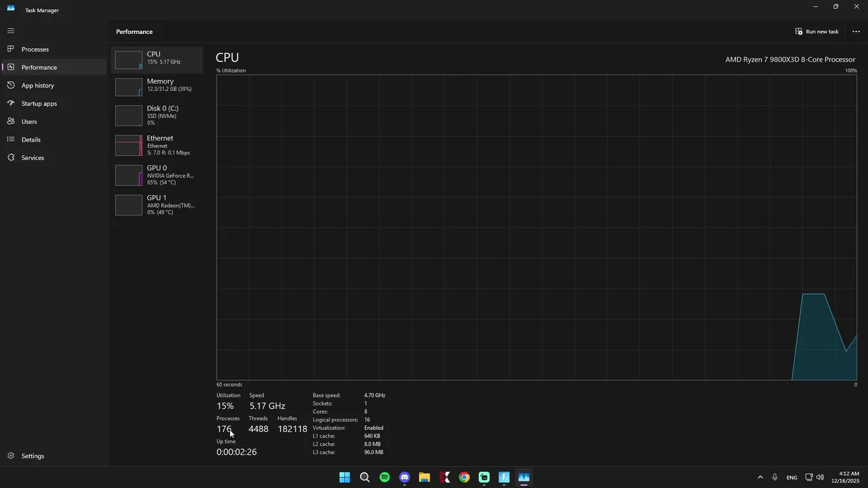Open the three-dot more options menu
The image size is (868, 488).
pyautogui.click(x=856, y=32)
